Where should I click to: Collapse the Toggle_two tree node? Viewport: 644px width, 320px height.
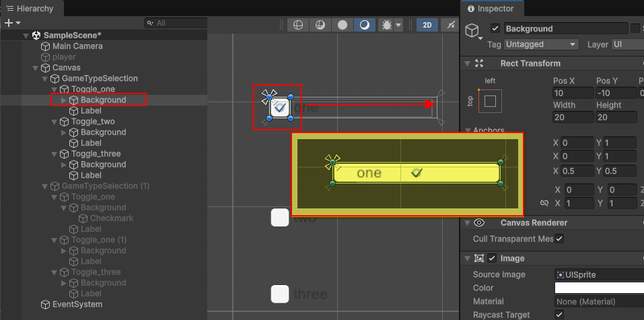[x=55, y=122]
